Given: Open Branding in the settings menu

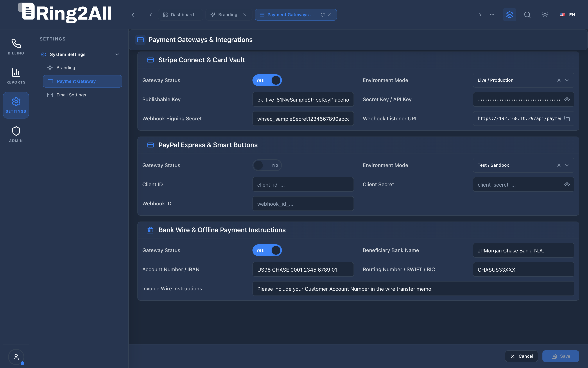Looking at the screenshot, I should [x=82, y=68].
